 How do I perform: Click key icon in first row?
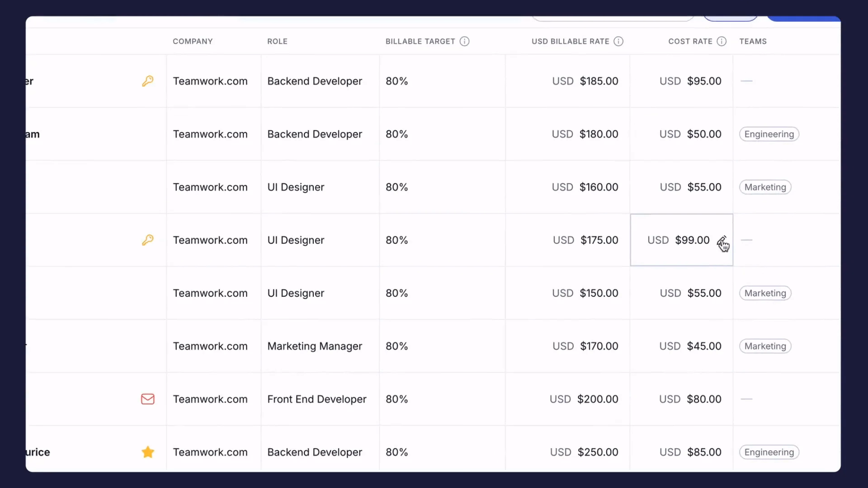(x=147, y=81)
